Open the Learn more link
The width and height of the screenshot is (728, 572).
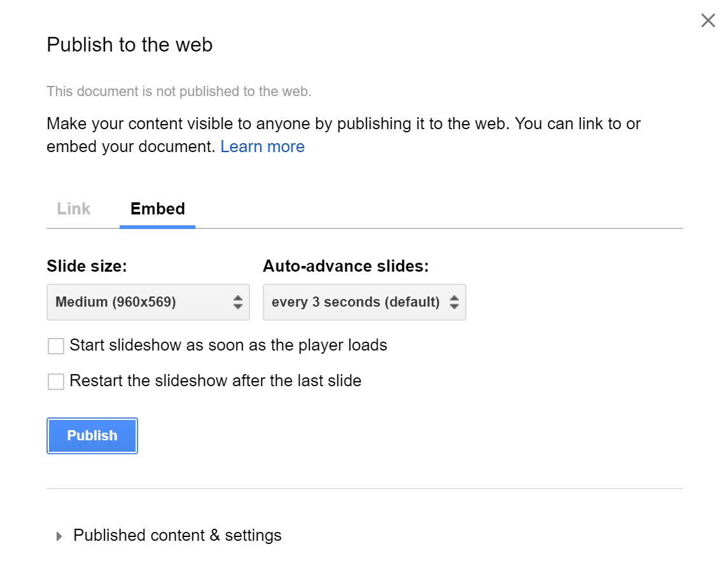point(262,146)
